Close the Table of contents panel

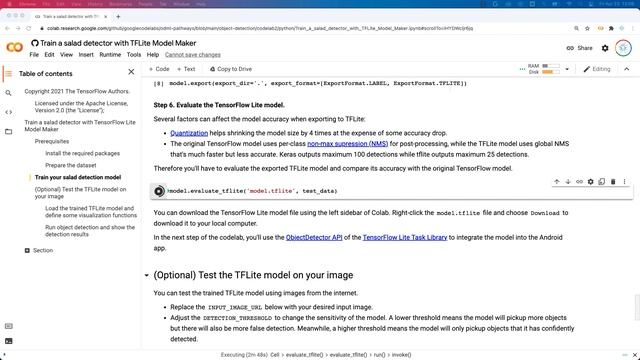pos(131,72)
